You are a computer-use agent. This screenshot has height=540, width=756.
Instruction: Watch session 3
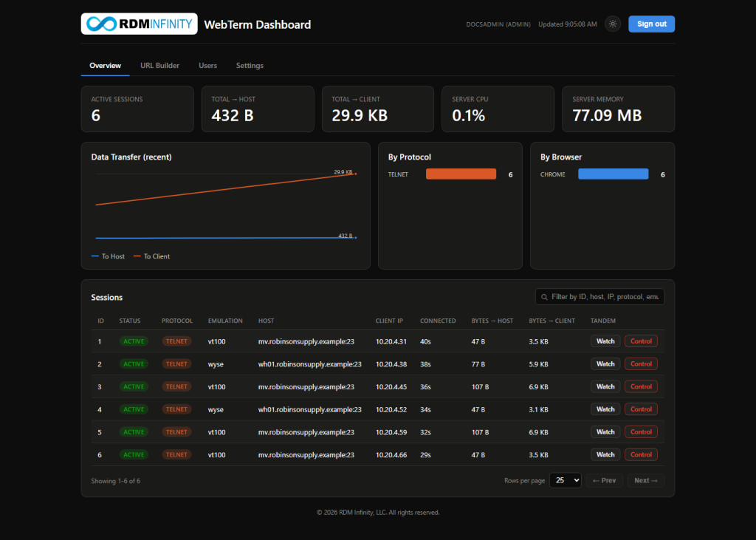tap(605, 386)
